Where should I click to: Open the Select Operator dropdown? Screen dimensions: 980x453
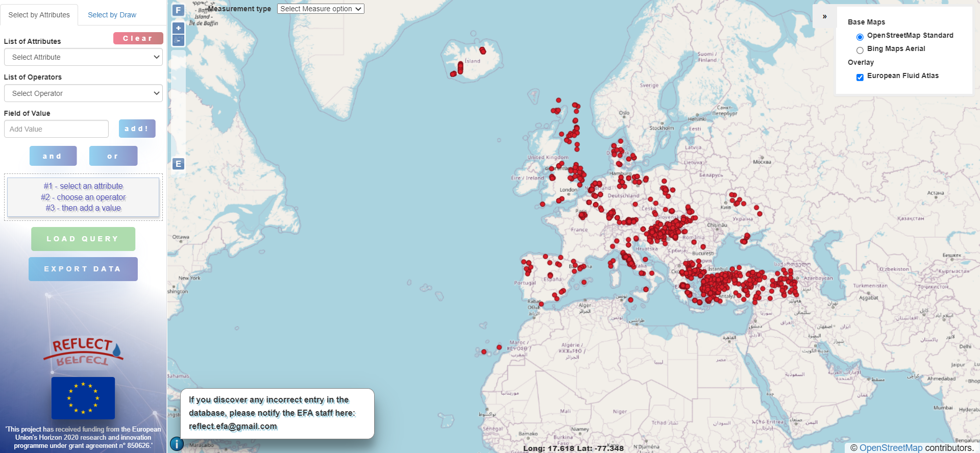[x=83, y=93]
